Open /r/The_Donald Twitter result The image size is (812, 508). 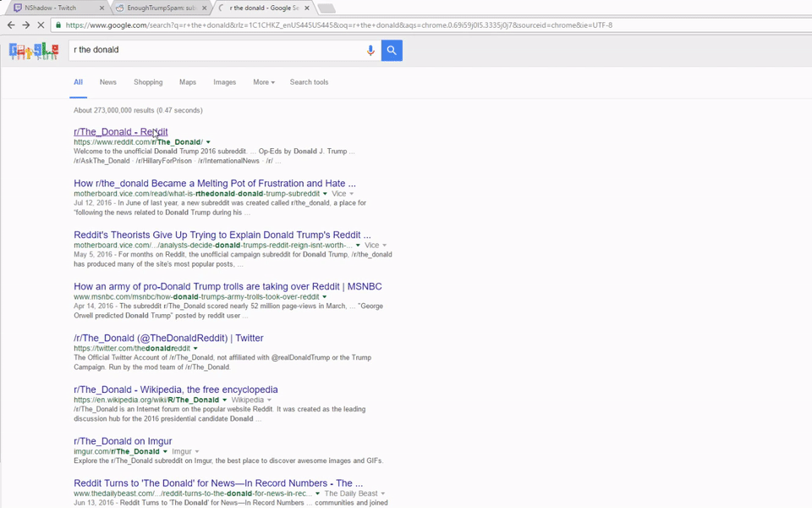[169, 338]
